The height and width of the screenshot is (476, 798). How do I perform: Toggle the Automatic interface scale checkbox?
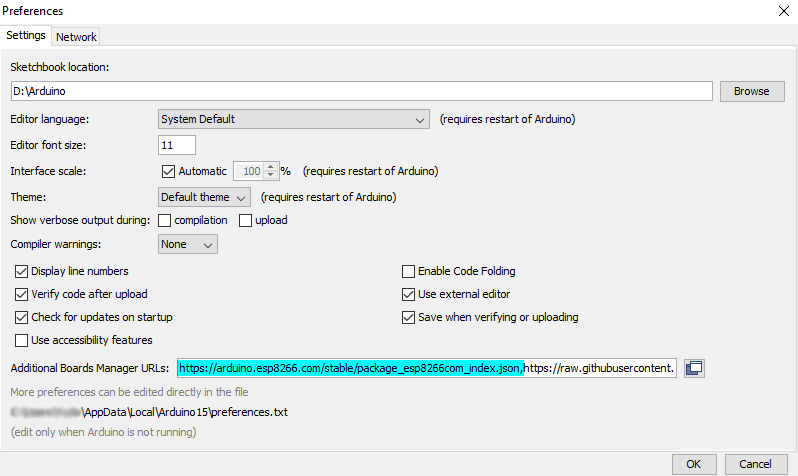coord(168,171)
